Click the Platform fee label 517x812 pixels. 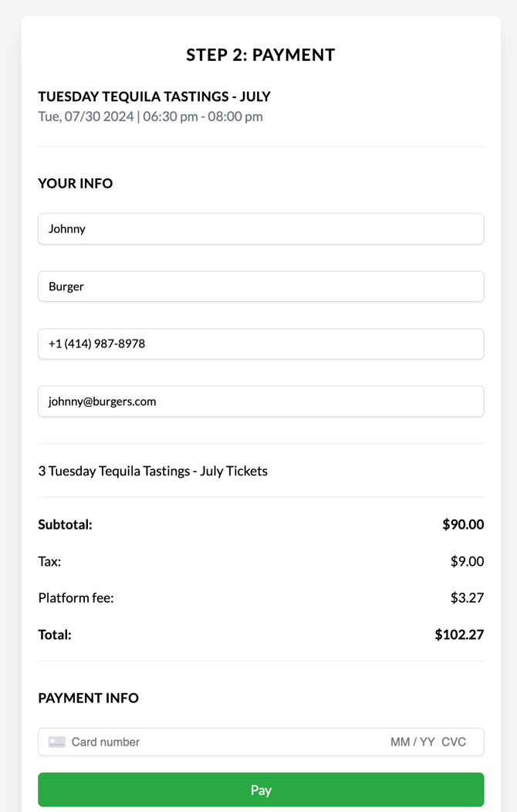[x=76, y=597]
